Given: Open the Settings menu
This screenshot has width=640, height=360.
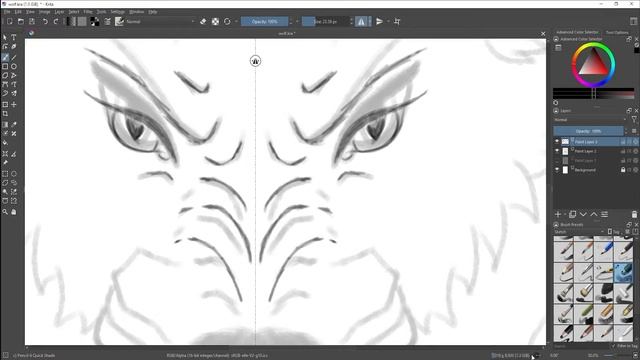Looking at the screenshot, I should coord(118,12).
